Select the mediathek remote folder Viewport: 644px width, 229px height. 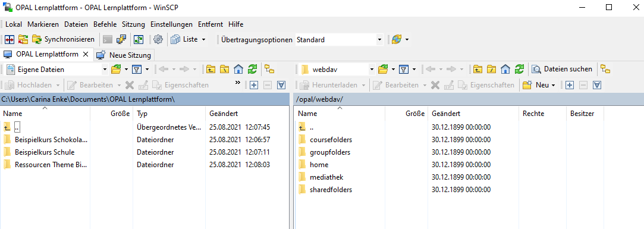321,177
